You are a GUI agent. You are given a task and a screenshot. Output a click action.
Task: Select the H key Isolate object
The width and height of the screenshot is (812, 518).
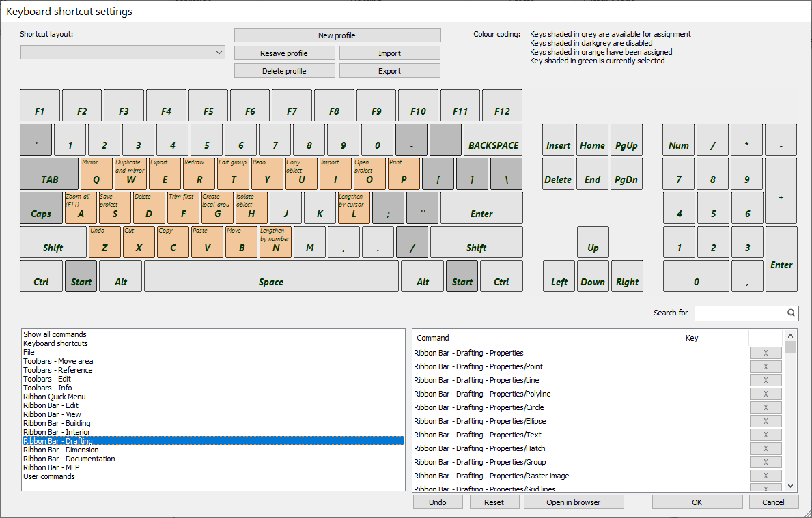pos(252,207)
